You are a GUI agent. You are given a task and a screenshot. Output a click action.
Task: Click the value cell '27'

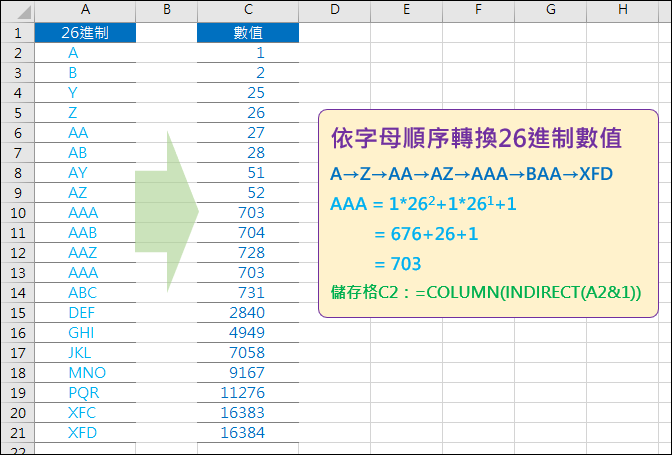248,133
